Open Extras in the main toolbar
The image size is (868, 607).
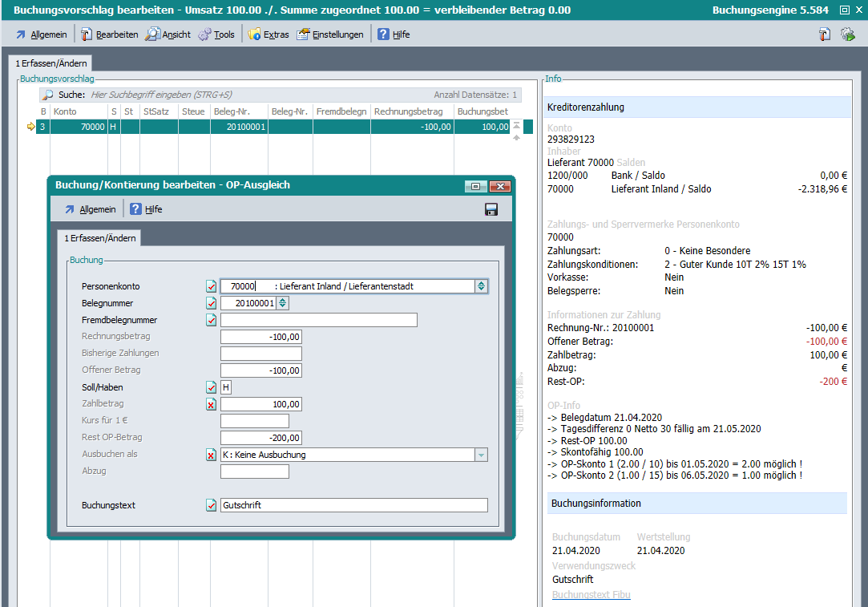tap(268, 34)
